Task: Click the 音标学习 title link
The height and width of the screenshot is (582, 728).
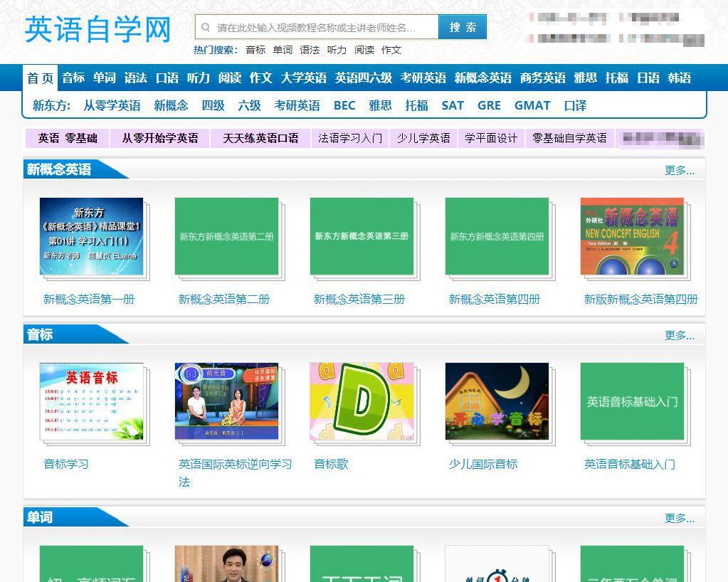Action: coord(66,464)
